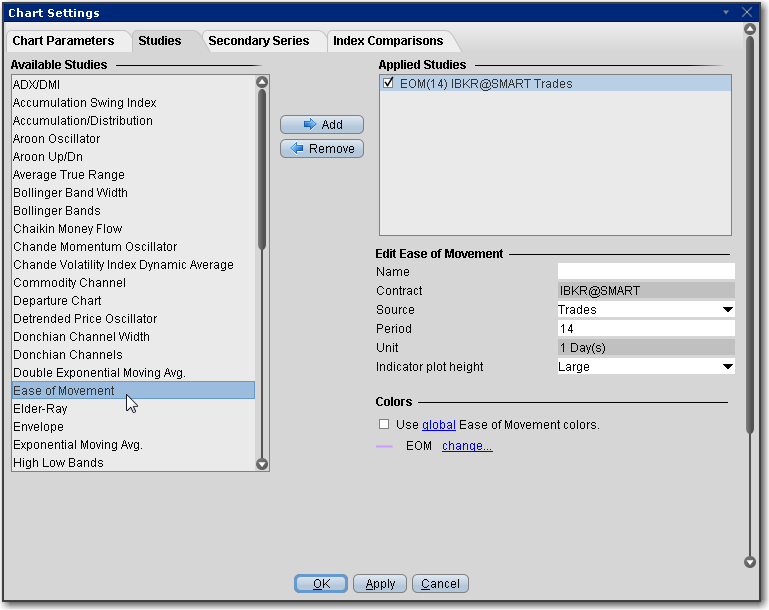Click the purple EOM color line swatch
The image size is (769, 610).
coord(385,446)
